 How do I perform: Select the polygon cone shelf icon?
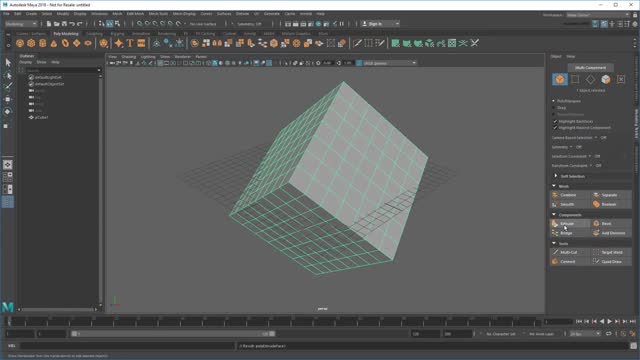(x=54, y=43)
